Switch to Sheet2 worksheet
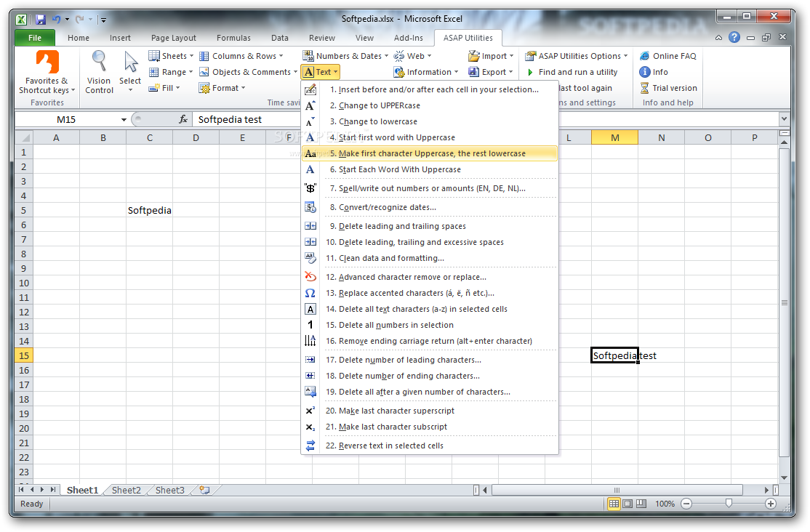Viewport: 810px width, 532px height. pyautogui.click(x=126, y=490)
